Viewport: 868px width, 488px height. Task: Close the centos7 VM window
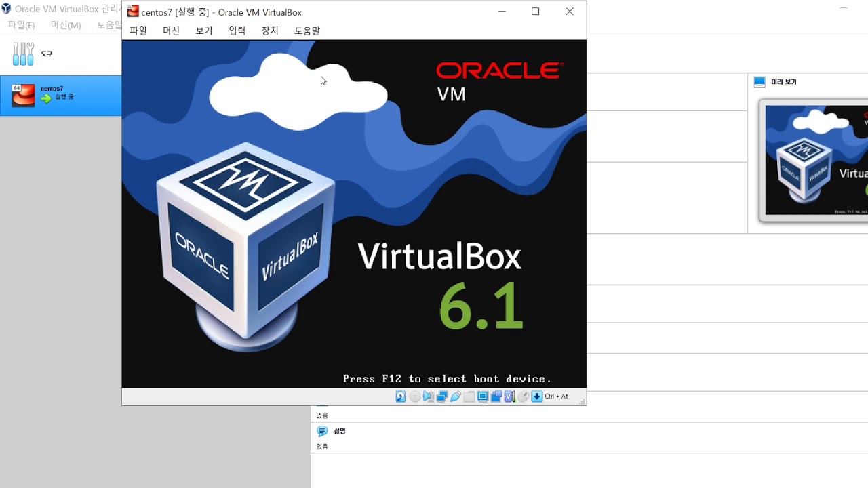570,12
